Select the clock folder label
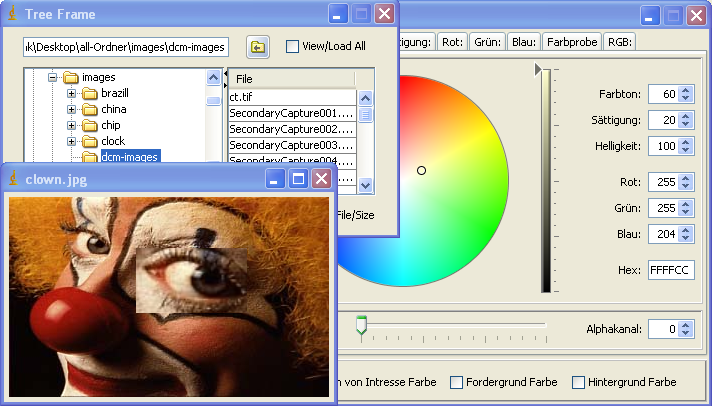 113,141
